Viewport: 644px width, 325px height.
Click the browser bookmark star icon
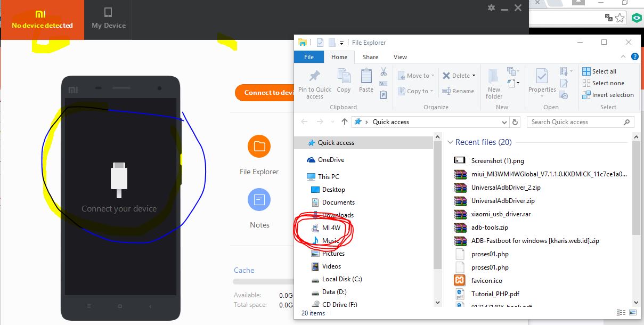[x=620, y=18]
